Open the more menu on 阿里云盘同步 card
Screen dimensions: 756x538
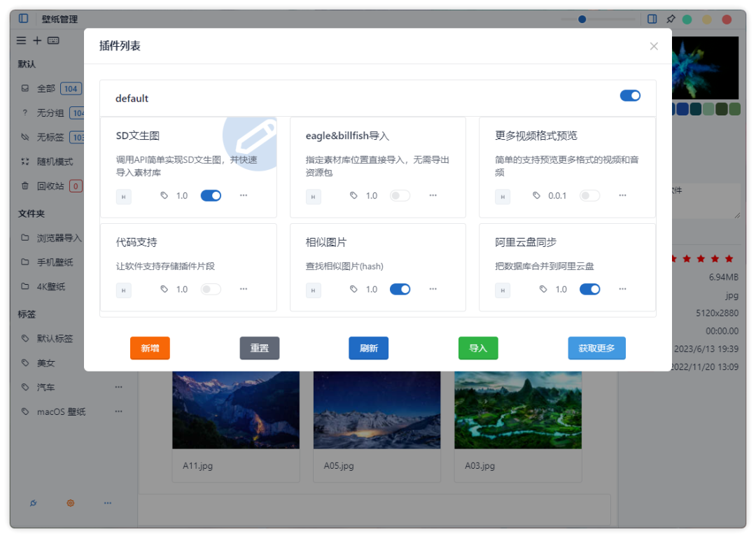click(622, 289)
